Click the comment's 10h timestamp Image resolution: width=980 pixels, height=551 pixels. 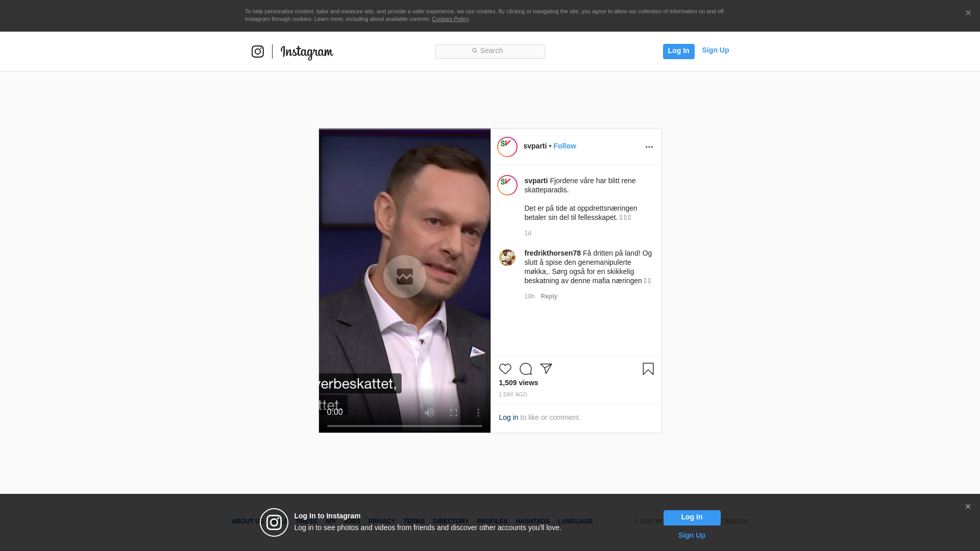point(529,296)
